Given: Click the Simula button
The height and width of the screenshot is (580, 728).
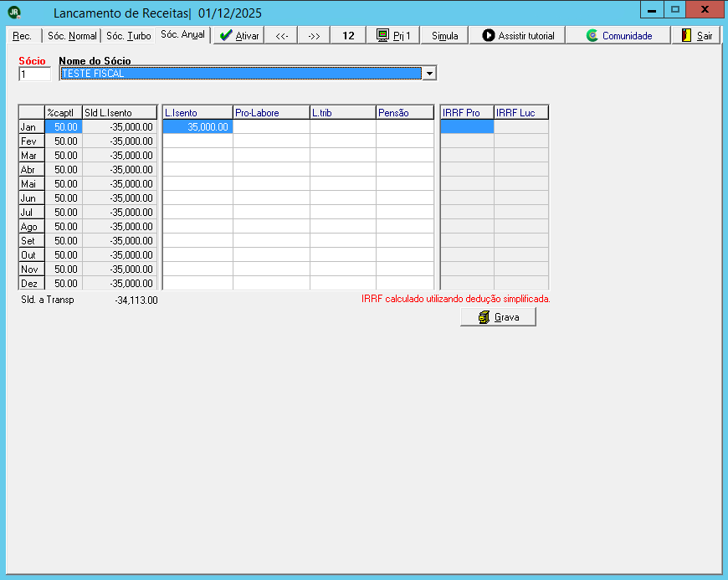Looking at the screenshot, I should pyautogui.click(x=445, y=36).
